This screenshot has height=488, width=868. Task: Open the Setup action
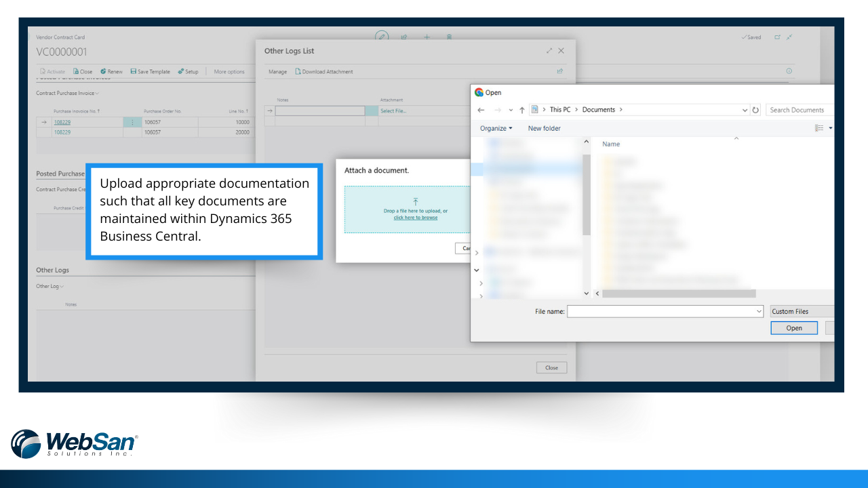pos(189,72)
